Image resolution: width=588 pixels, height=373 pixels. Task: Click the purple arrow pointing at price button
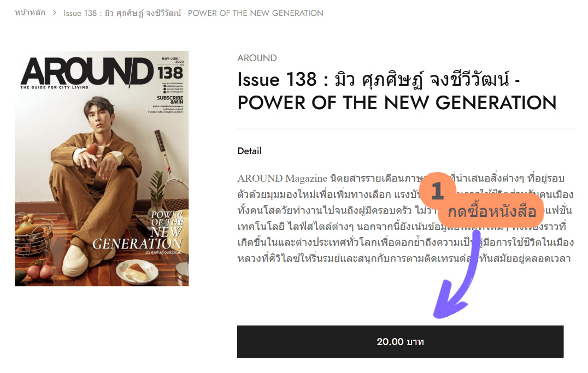457,276
